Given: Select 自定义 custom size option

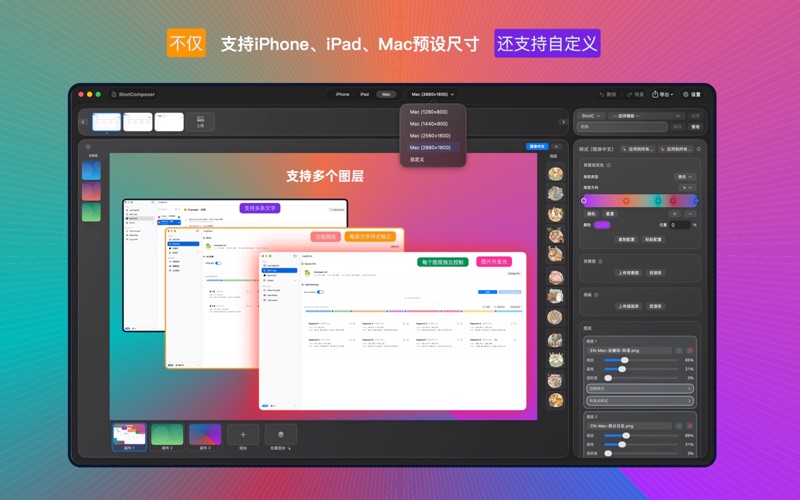Looking at the screenshot, I should pyautogui.click(x=417, y=159).
